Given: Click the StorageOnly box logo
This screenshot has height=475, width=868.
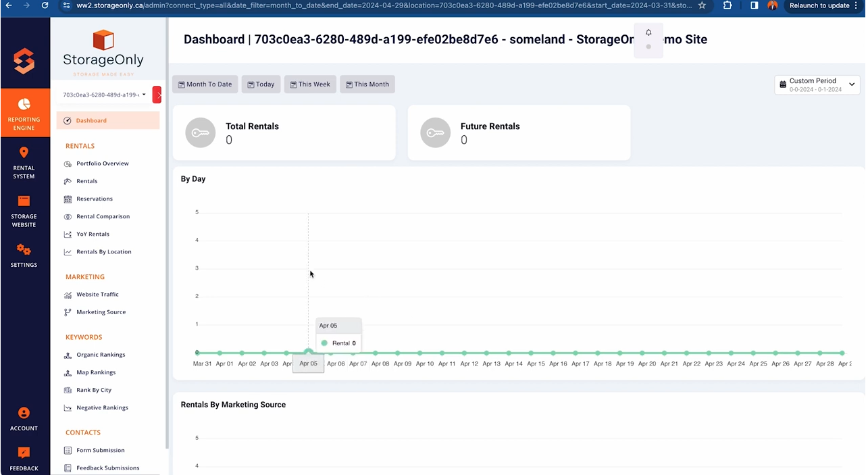Looking at the screenshot, I should click(103, 40).
